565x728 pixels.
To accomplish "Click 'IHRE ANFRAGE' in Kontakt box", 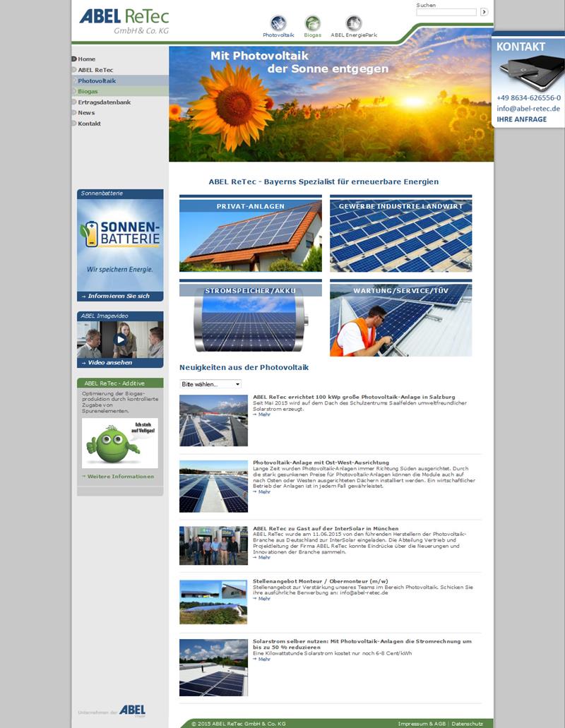I will (x=521, y=119).
